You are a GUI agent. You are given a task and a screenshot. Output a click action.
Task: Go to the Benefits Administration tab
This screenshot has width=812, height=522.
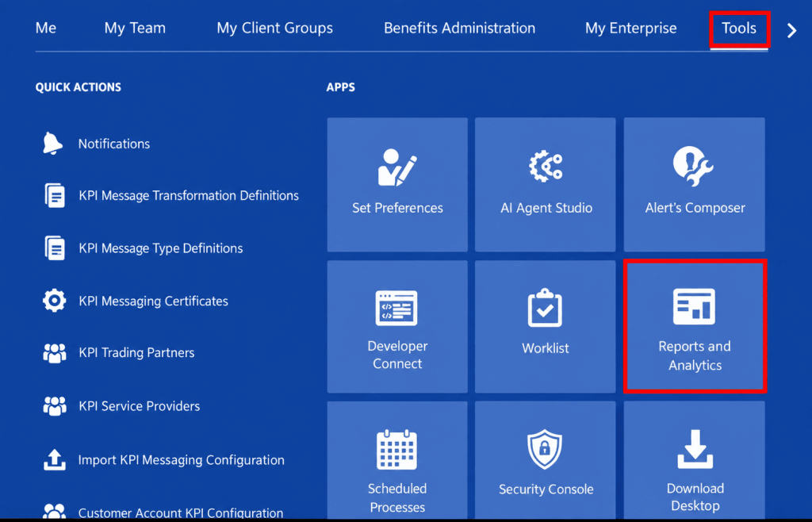tap(459, 28)
